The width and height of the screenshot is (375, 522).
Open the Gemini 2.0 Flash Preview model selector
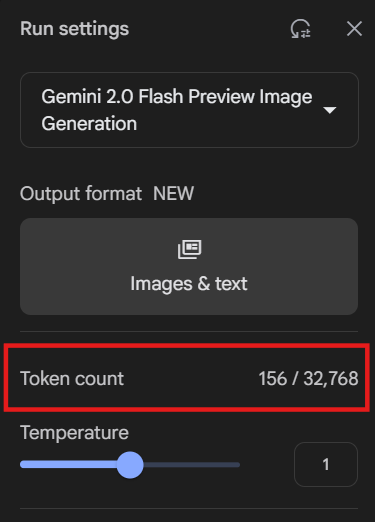coord(189,110)
